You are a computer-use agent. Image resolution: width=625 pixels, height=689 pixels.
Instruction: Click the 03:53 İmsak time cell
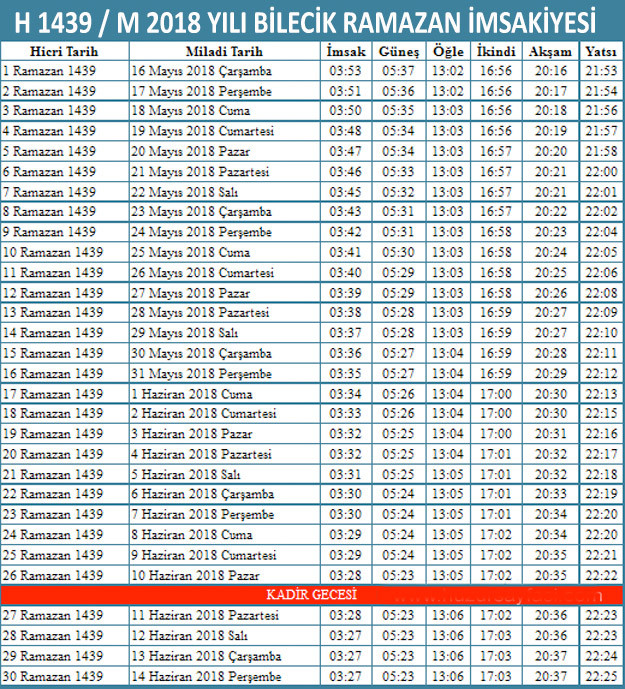(346, 71)
